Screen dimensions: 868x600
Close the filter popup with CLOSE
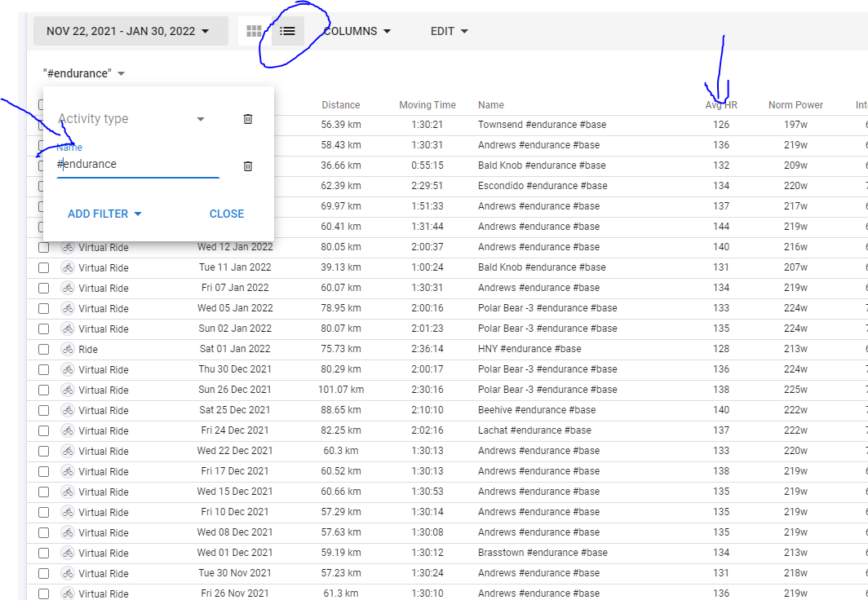point(227,214)
